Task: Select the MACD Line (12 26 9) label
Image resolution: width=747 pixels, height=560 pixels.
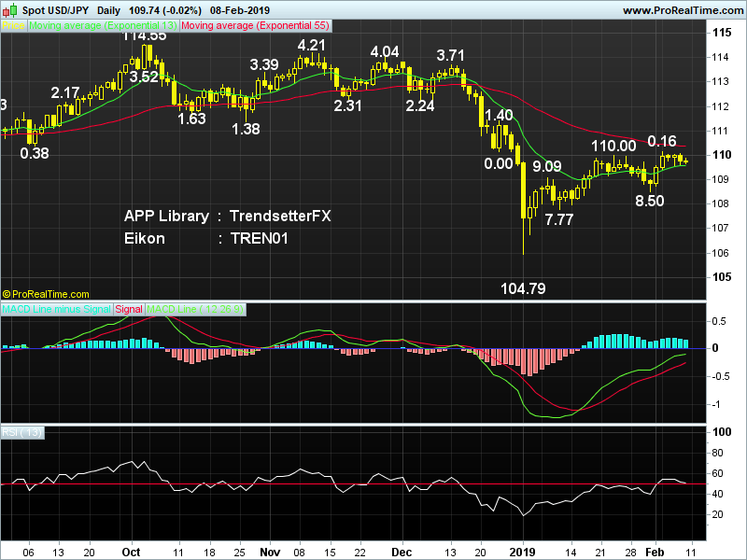Action: pos(195,310)
